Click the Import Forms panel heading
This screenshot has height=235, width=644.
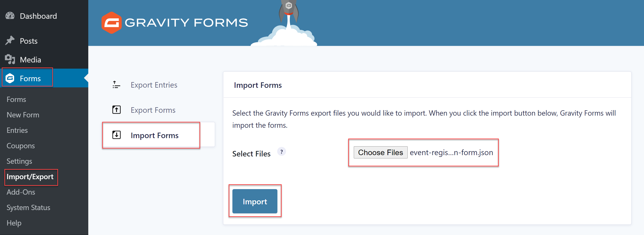pos(258,85)
